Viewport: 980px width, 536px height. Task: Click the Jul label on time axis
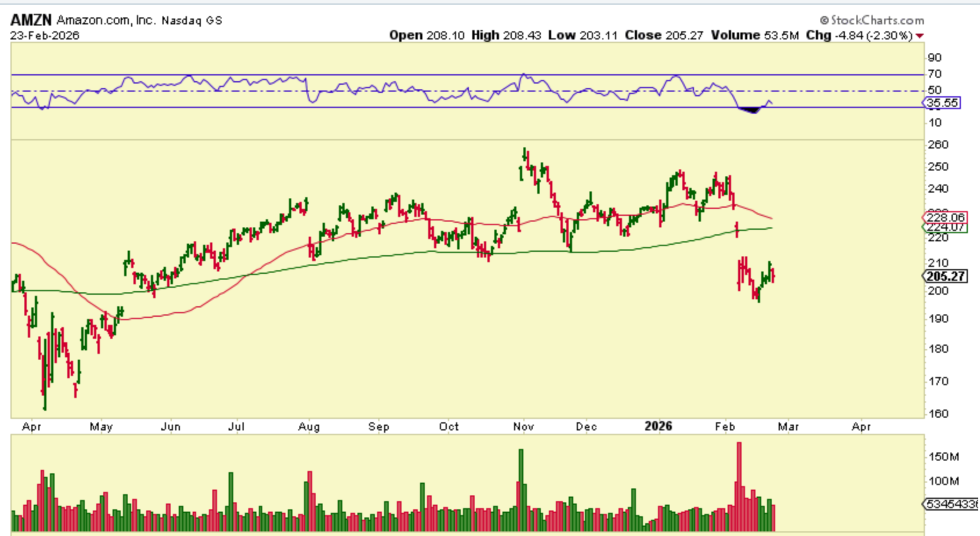coord(236,427)
